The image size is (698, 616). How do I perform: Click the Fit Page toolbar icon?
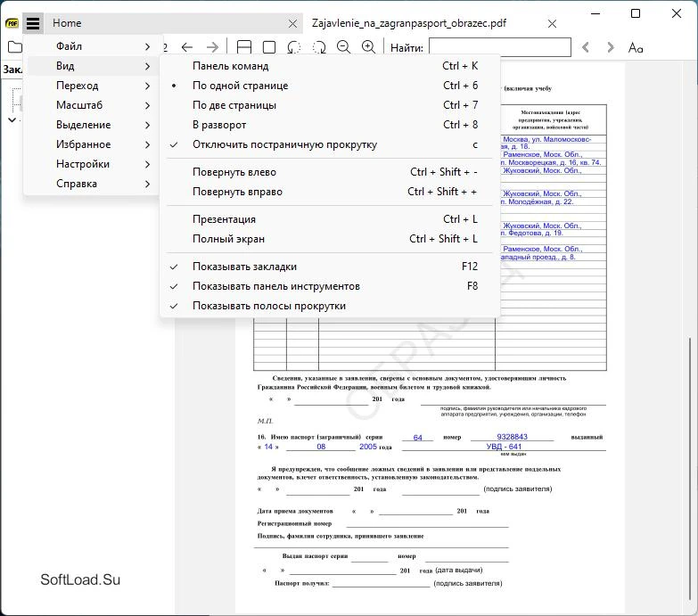pyautogui.click(x=269, y=46)
